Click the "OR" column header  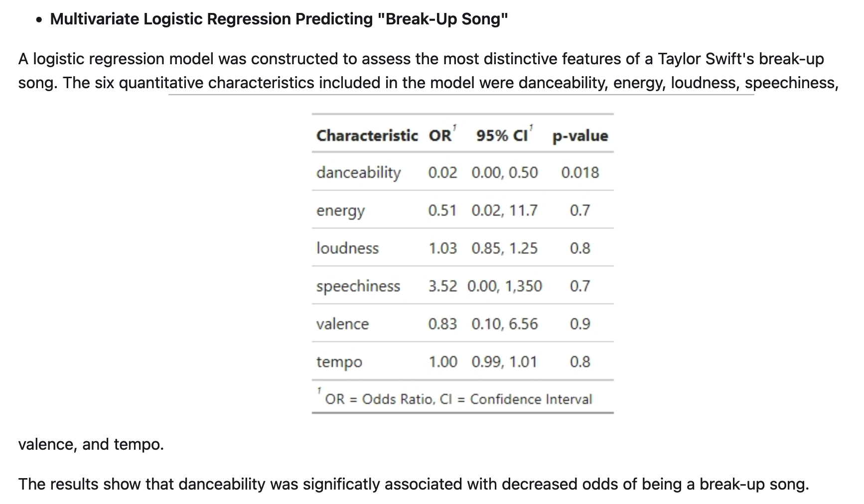(440, 135)
